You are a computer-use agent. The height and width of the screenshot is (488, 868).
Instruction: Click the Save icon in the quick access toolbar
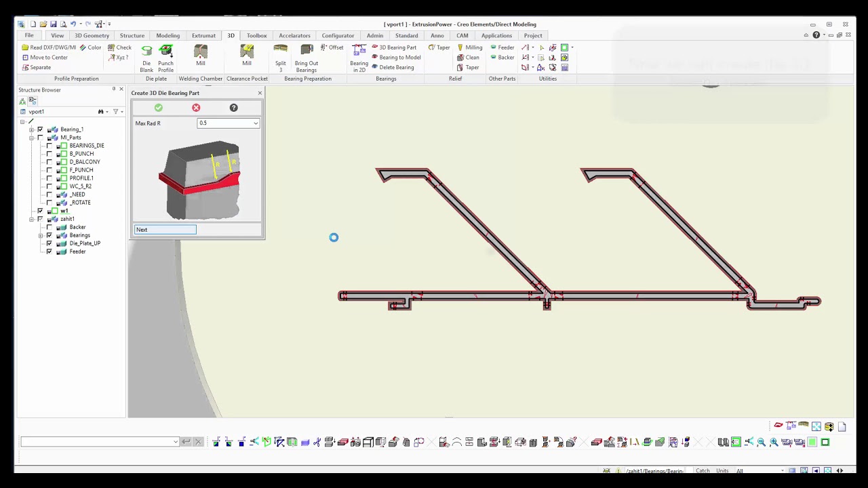coord(54,24)
